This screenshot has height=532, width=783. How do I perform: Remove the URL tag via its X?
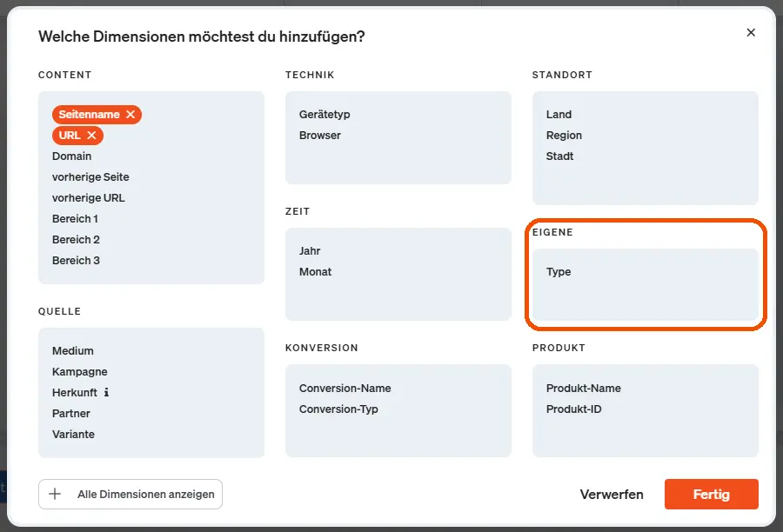click(x=91, y=136)
